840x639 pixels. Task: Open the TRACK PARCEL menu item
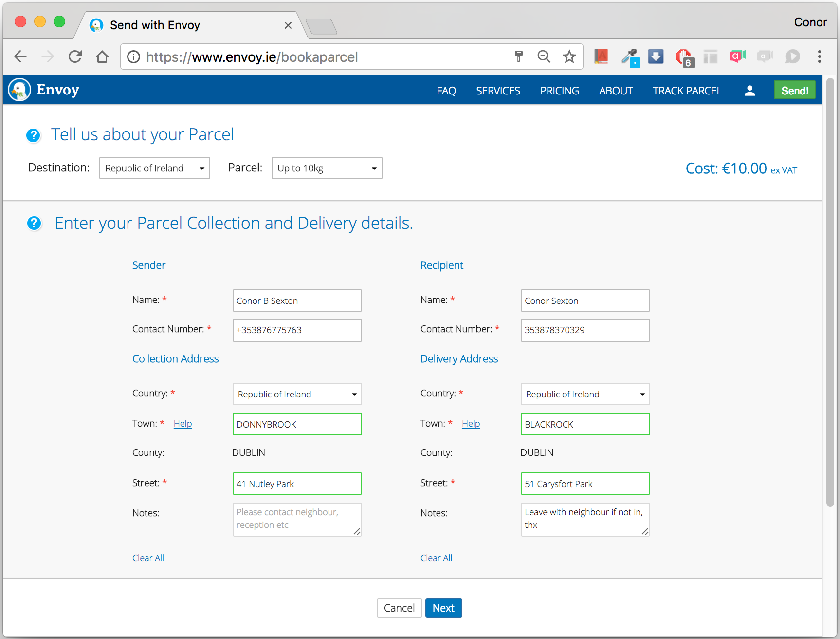point(687,91)
